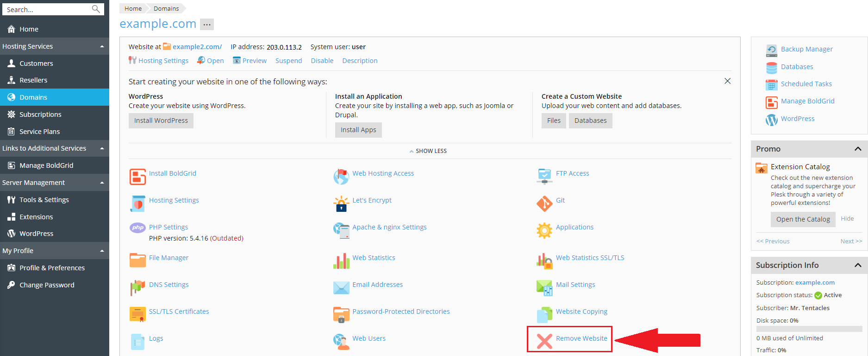868x356 pixels.
Task: Open the File Manager folder icon
Action: [x=137, y=261]
